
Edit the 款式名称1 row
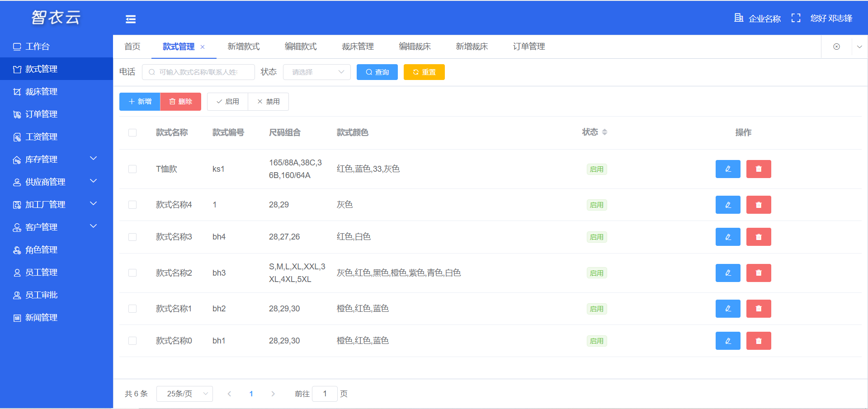[728, 309]
